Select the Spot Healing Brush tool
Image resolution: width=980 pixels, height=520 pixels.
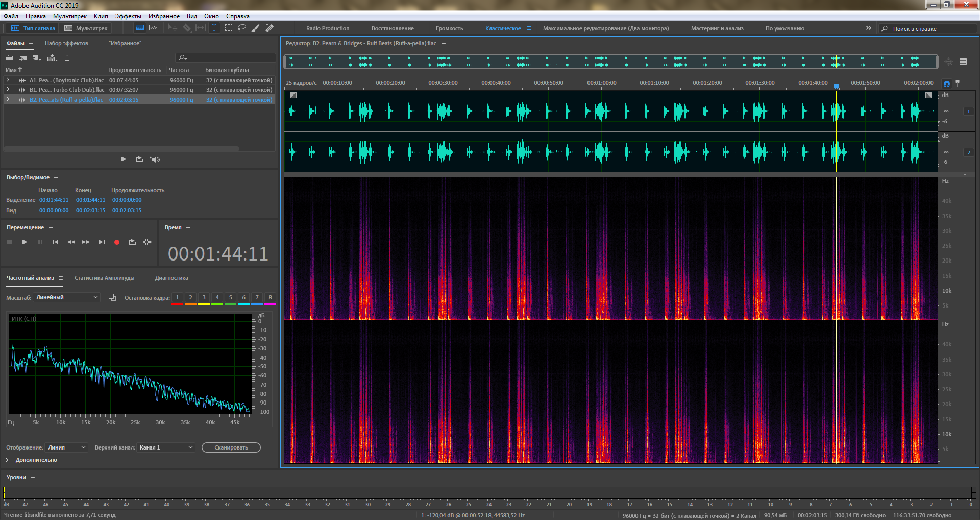click(x=269, y=28)
